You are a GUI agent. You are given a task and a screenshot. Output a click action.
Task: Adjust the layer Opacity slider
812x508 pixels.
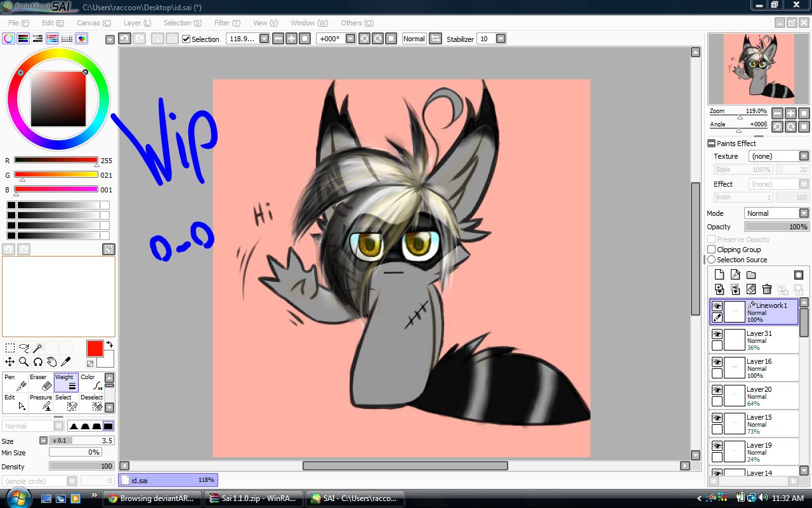click(x=776, y=227)
